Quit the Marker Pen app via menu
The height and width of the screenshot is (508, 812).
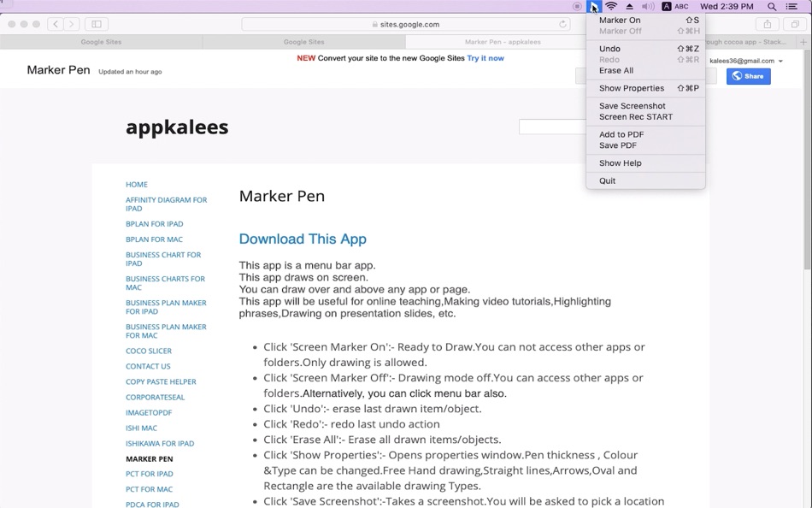645,180
